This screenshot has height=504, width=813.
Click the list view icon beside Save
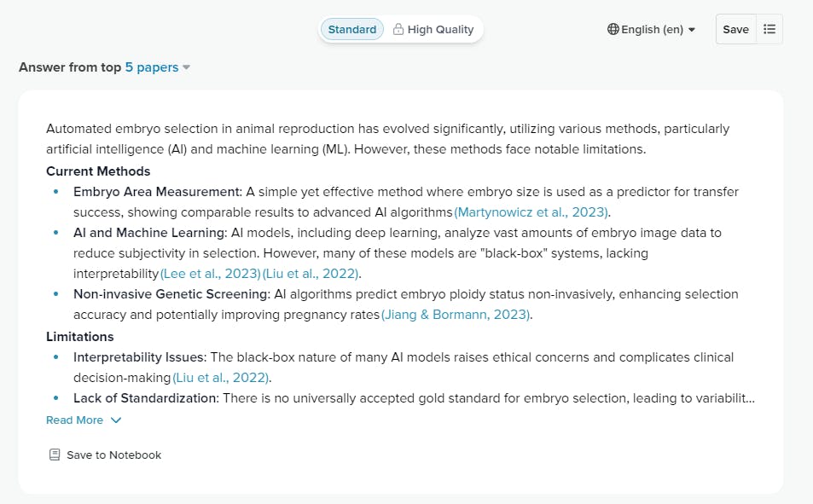[x=769, y=29]
